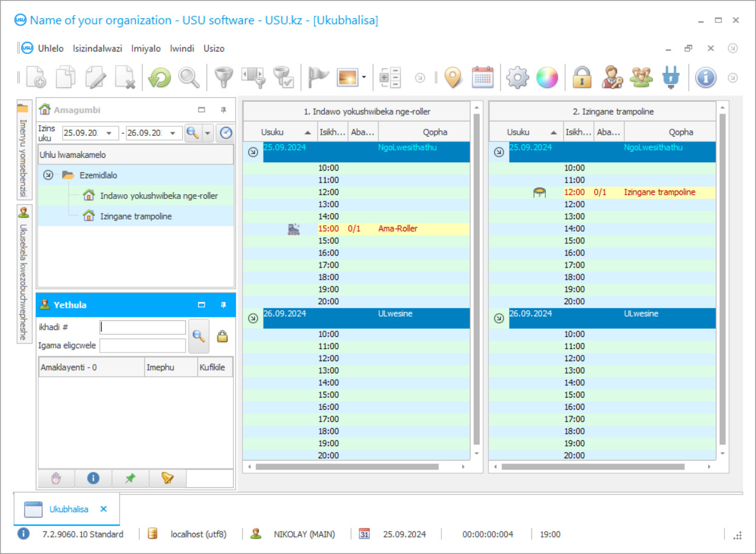756x554 pixels.
Task: Open the calendar toolbar icon
Action: (483, 78)
